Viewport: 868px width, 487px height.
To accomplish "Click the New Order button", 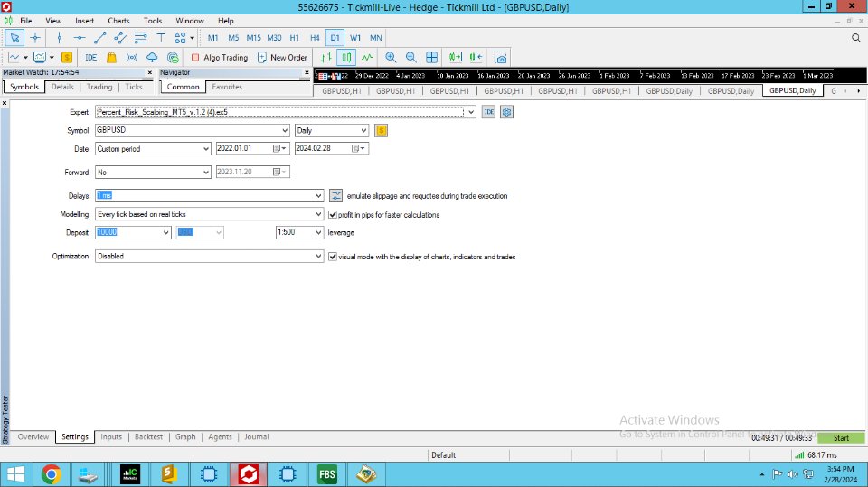I will pos(282,58).
